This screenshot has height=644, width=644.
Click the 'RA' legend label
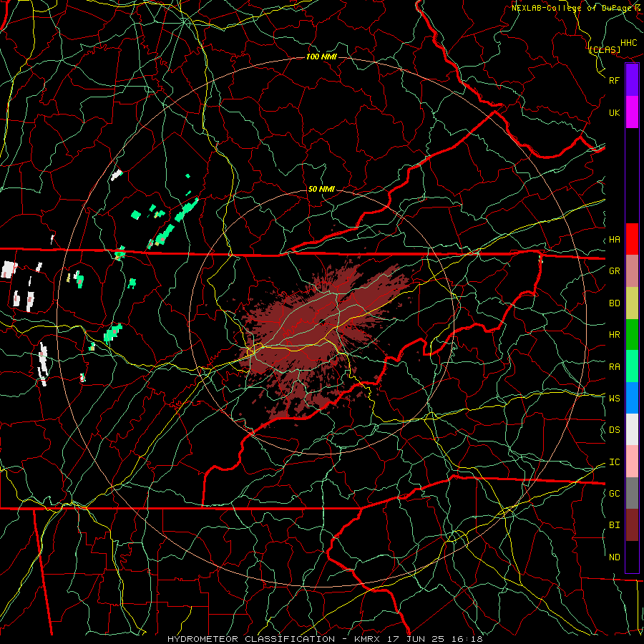tap(614, 367)
